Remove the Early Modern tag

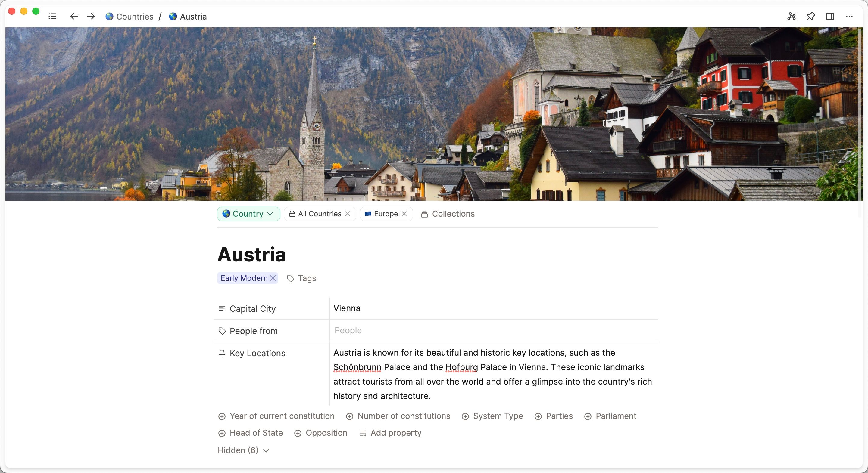click(x=273, y=278)
